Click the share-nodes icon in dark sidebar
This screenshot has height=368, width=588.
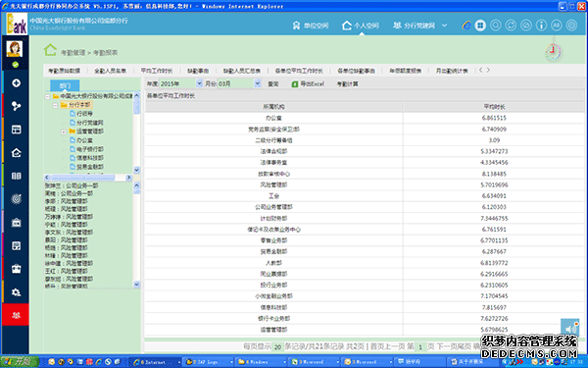16,106
